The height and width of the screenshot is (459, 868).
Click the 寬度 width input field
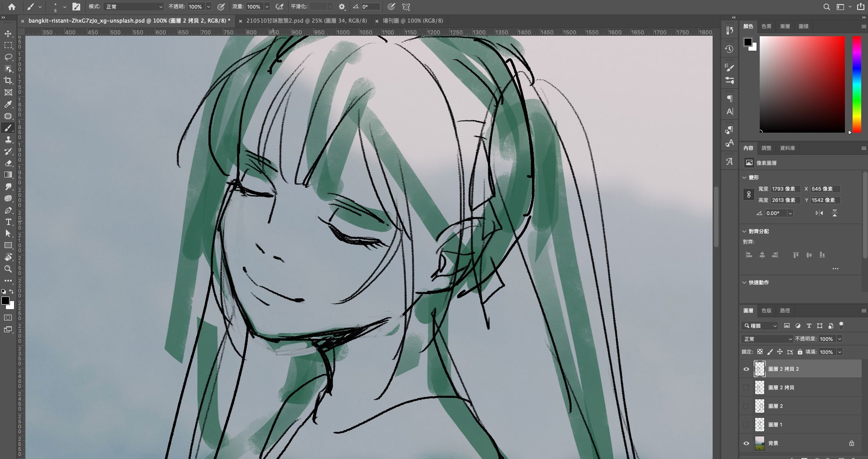coord(785,189)
